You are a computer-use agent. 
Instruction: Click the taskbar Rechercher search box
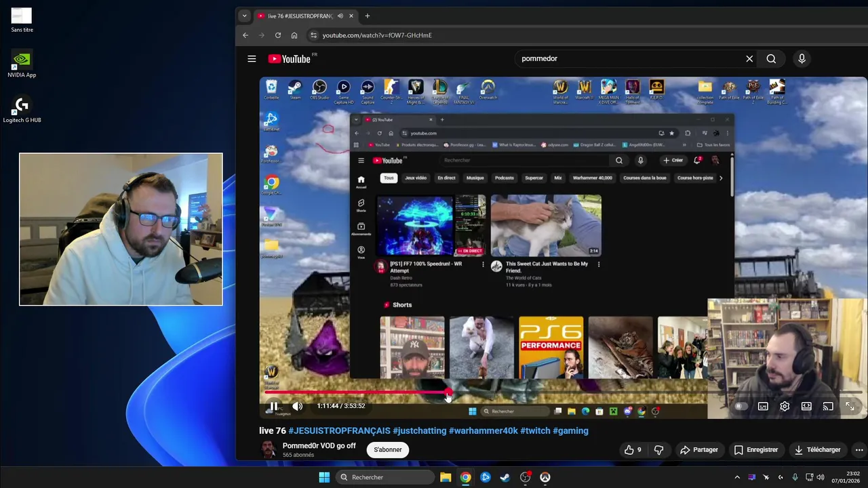[384, 477]
